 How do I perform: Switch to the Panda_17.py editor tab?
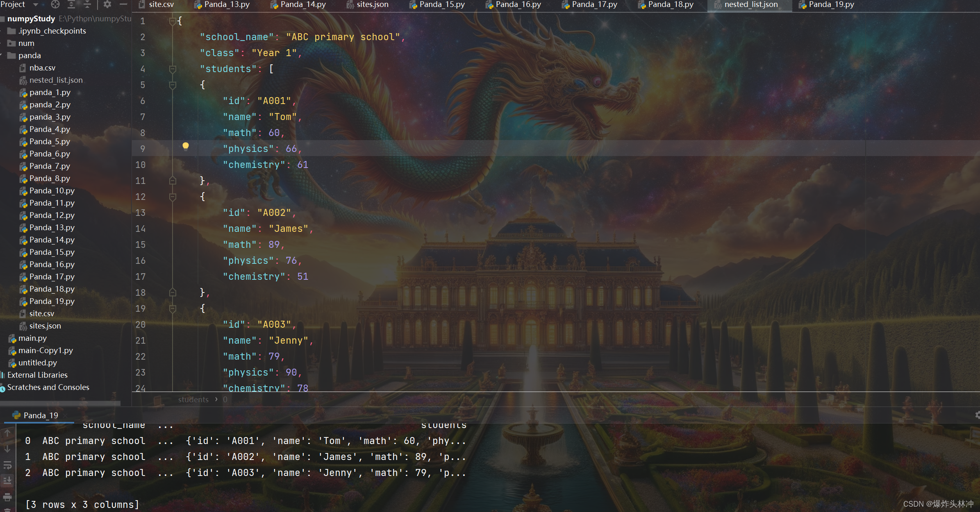590,5
